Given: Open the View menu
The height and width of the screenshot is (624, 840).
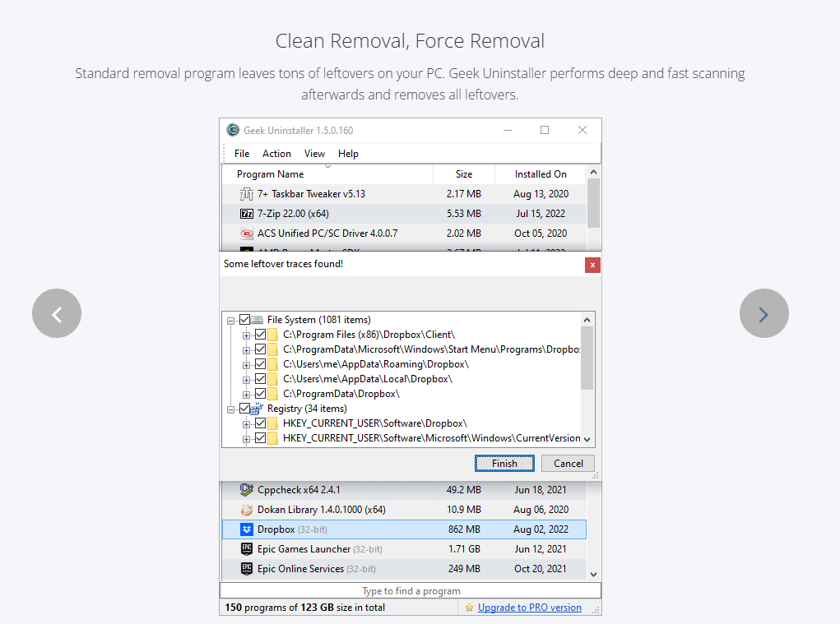Looking at the screenshot, I should coord(314,154).
